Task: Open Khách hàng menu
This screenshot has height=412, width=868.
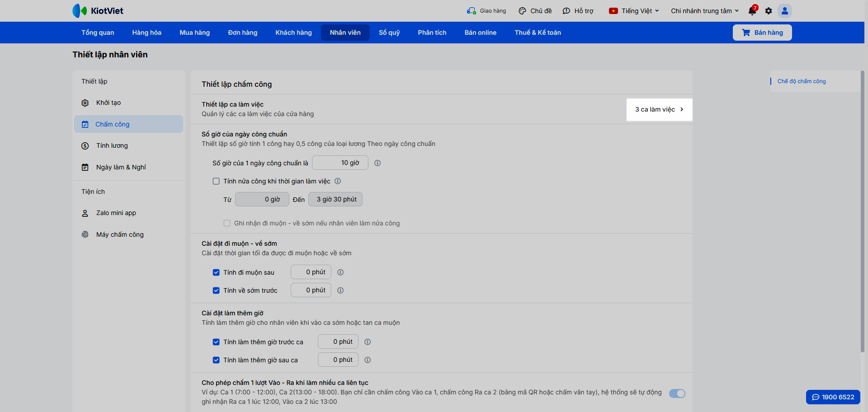Action: pos(293,33)
